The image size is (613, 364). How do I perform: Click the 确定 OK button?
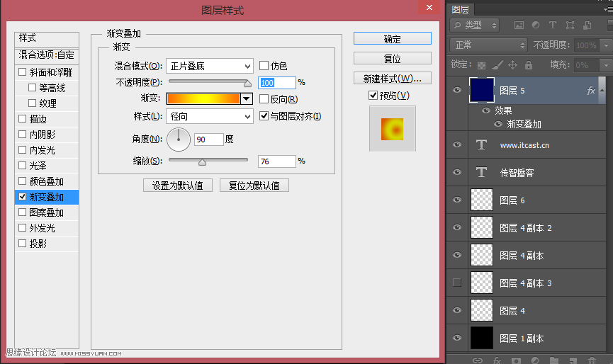coord(393,39)
